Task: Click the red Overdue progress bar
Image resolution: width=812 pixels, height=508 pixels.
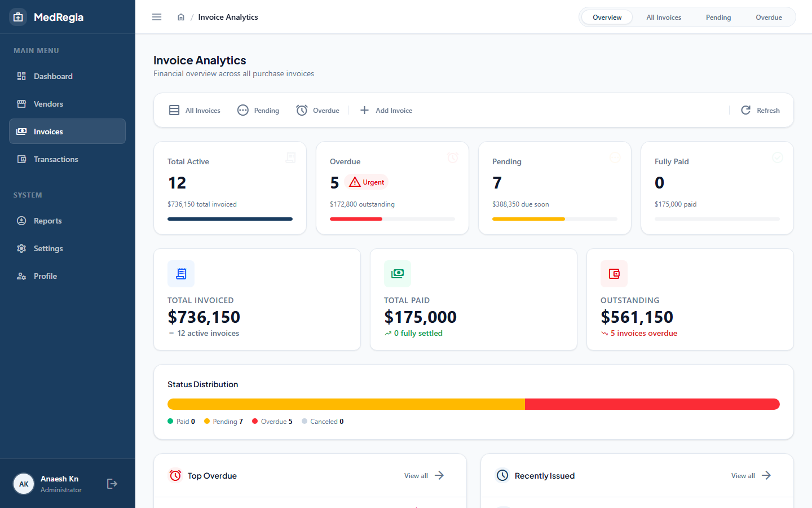Action: 356,219
